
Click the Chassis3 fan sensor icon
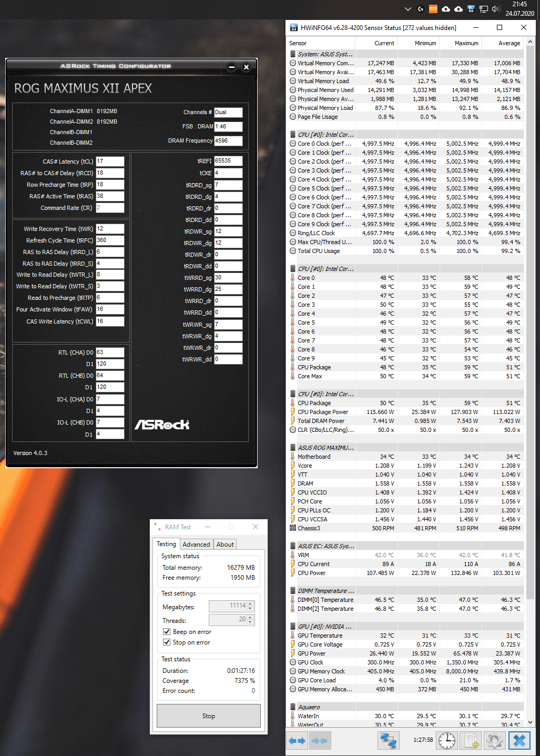[293, 528]
